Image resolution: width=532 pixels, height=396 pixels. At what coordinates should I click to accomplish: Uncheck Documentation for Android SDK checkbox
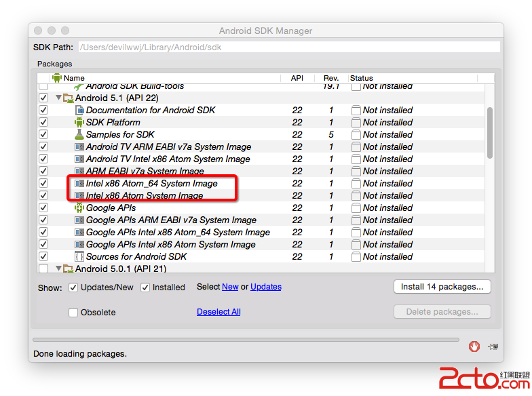[43, 110]
